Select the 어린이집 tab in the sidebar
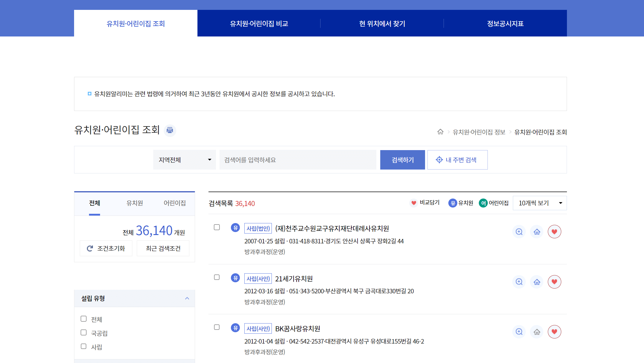The width and height of the screenshot is (644, 363). tap(175, 203)
